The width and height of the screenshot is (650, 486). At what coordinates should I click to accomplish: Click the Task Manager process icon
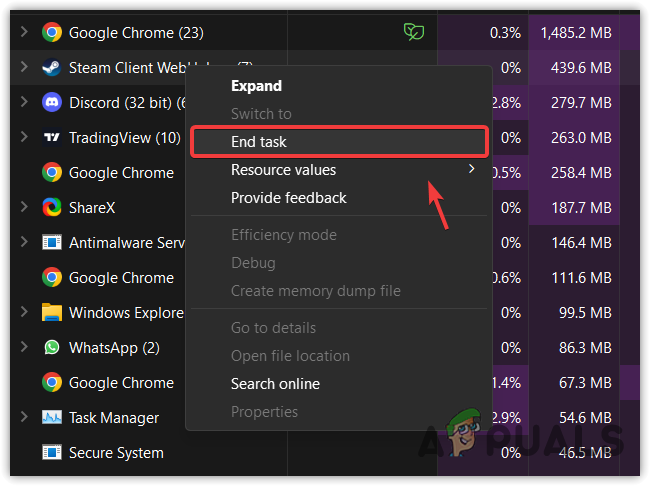coord(51,418)
